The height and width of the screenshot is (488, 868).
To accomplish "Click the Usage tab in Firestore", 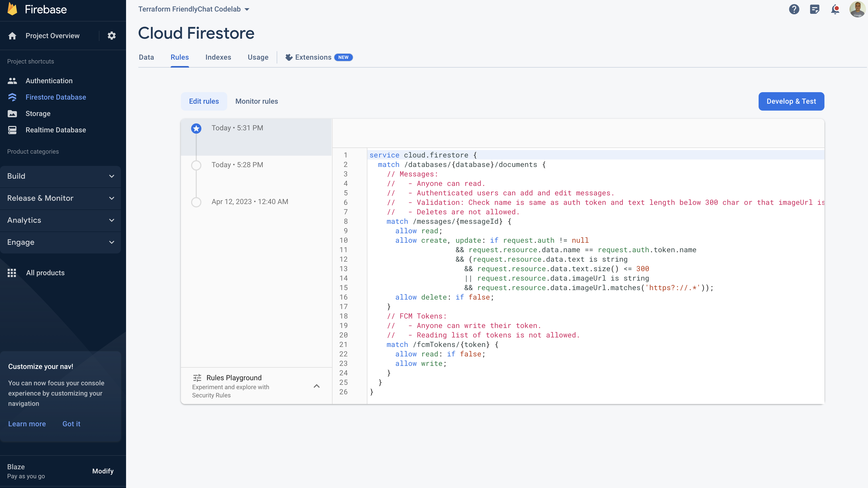I will coord(257,57).
